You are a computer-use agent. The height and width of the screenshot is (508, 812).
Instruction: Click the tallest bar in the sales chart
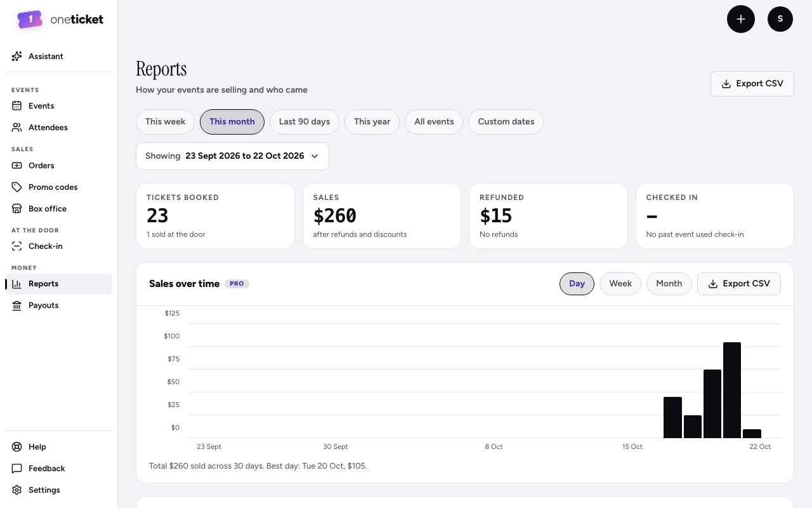[732, 390]
